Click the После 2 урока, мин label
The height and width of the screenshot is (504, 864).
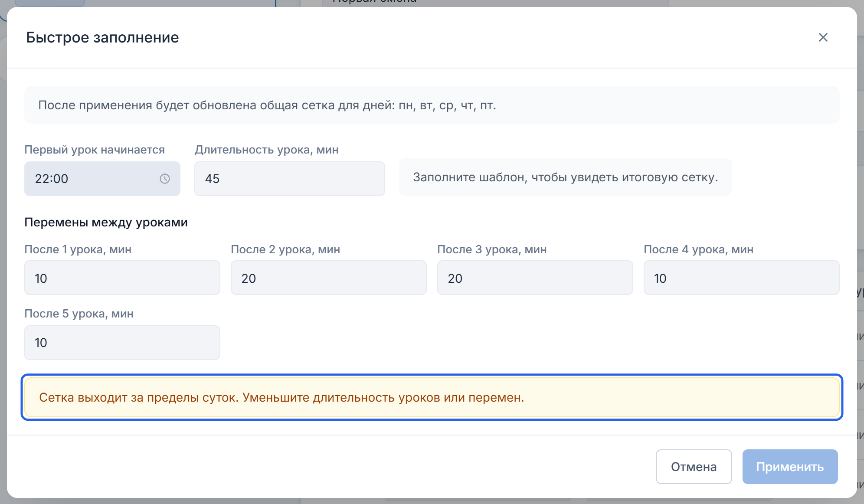[x=285, y=249]
